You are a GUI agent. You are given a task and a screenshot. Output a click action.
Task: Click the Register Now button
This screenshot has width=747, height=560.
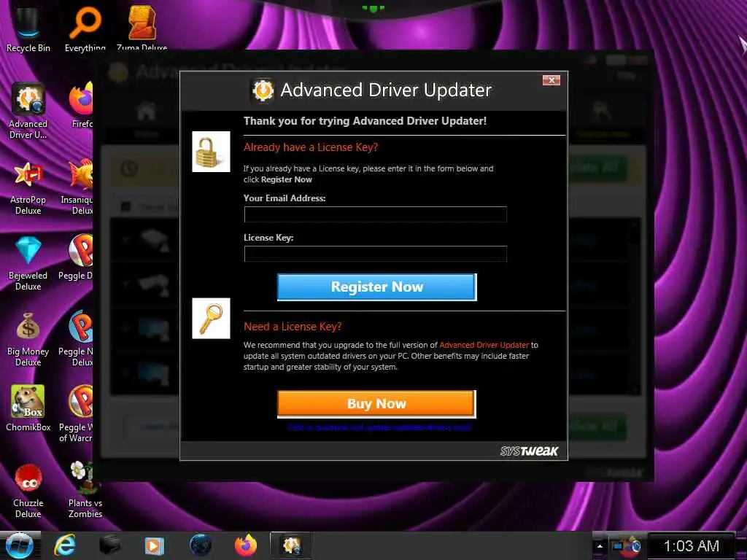click(x=377, y=287)
